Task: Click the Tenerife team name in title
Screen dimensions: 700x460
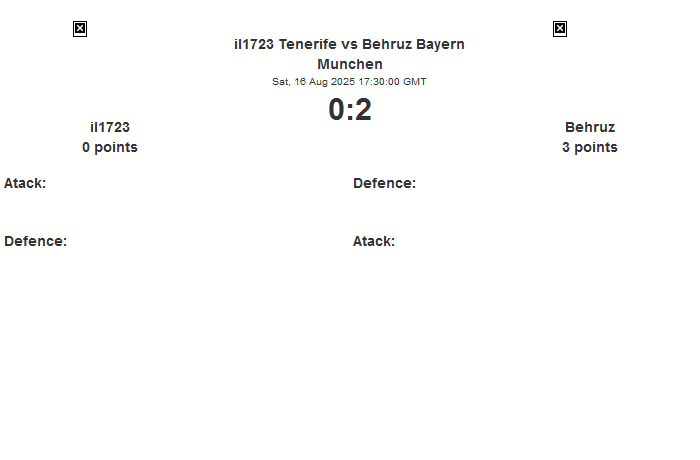Action: click(x=308, y=44)
